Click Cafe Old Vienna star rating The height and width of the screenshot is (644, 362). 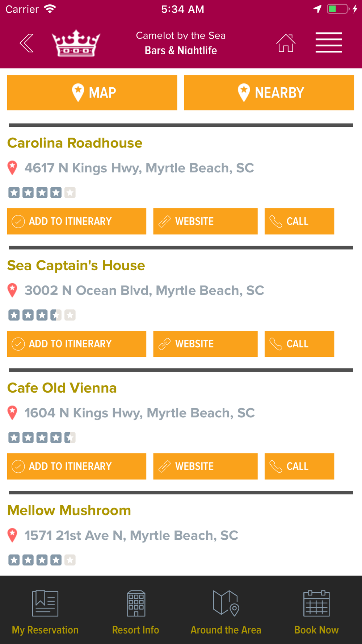point(42,438)
